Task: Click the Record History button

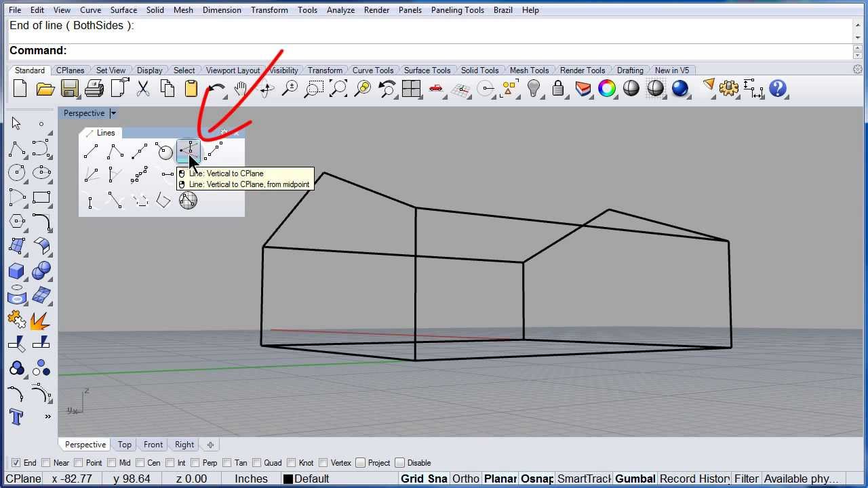Action: point(694,479)
